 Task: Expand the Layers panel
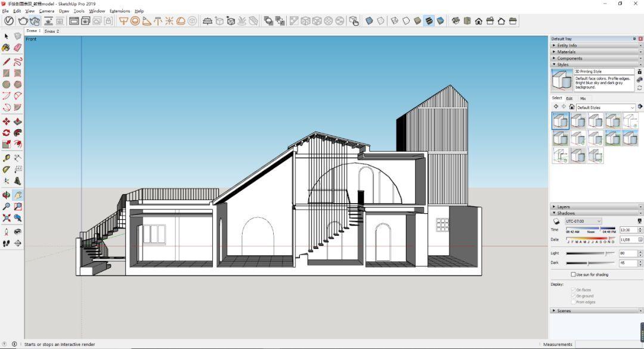(x=596, y=207)
